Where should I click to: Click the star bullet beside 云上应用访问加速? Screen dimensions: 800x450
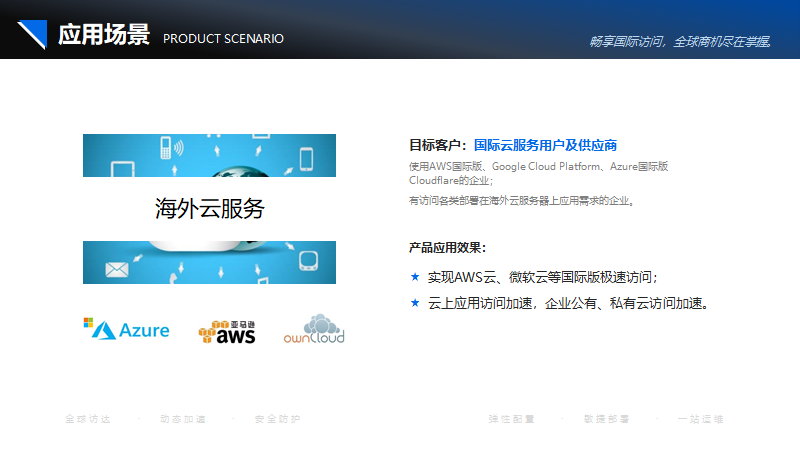pyautogui.click(x=415, y=303)
